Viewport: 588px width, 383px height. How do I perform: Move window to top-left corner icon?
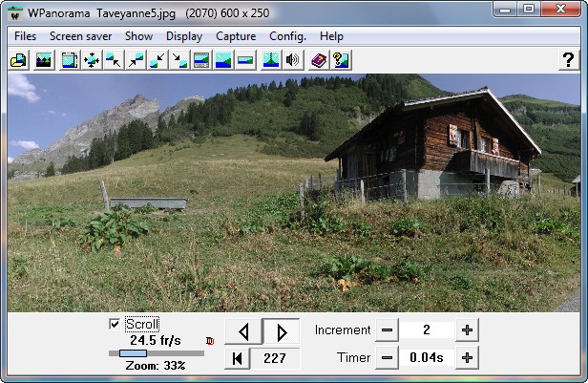[x=114, y=60]
